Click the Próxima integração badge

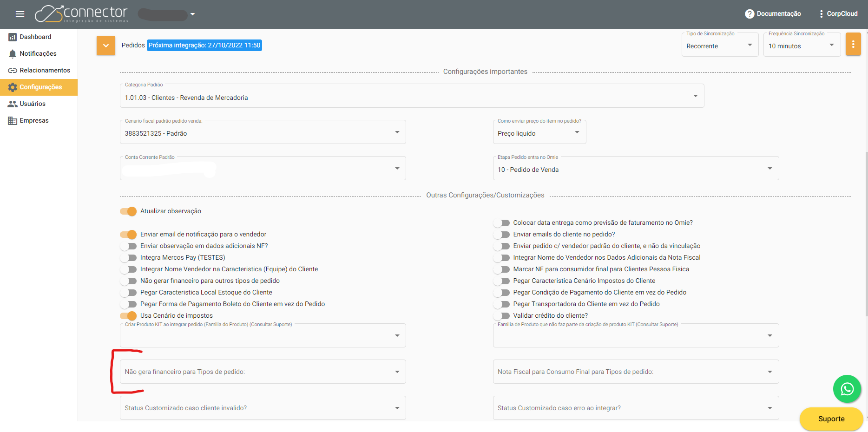tap(204, 45)
